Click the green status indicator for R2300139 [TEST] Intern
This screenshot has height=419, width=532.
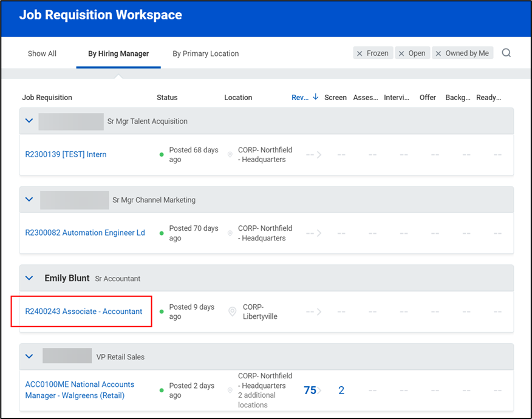(161, 154)
